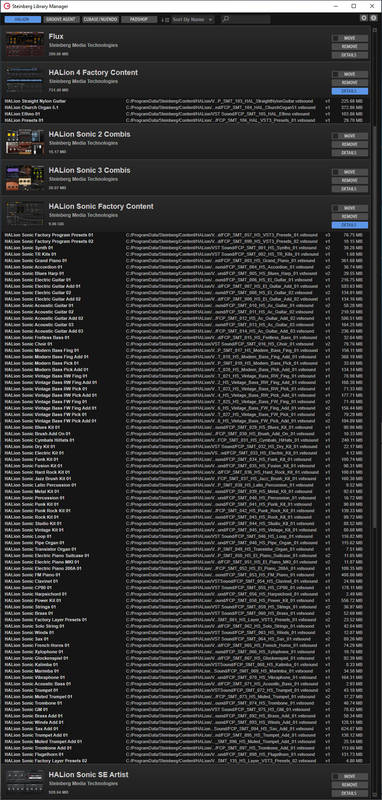382x800 pixels.
Task: Select HALion Sonic Factory Program Presets 01
Action: coord(186,235)
